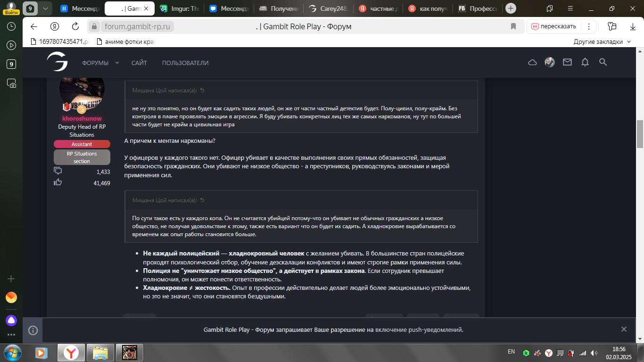This screenshot has height=362, width=644.
Task: Expand the ФОРУМЫ dropdown arrow
Action: (x=117, y=63)
